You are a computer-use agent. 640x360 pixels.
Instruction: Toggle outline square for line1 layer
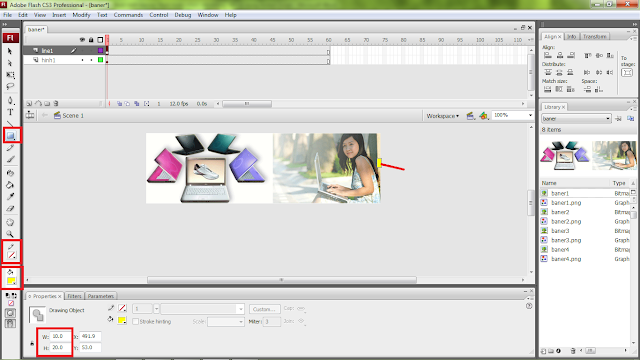click(x=100, y=51)
